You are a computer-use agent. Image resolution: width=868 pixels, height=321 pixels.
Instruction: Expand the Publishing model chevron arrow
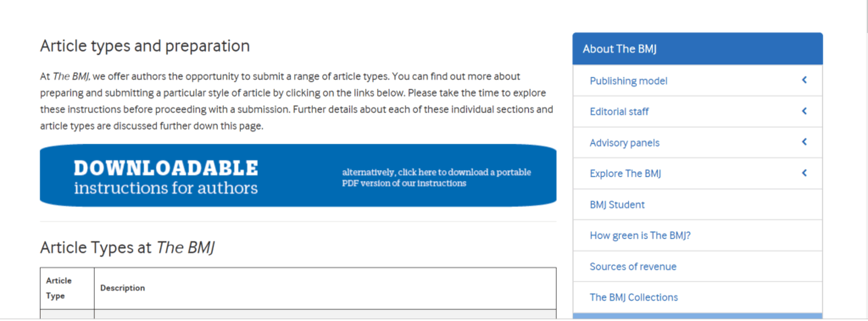(804, 80)
